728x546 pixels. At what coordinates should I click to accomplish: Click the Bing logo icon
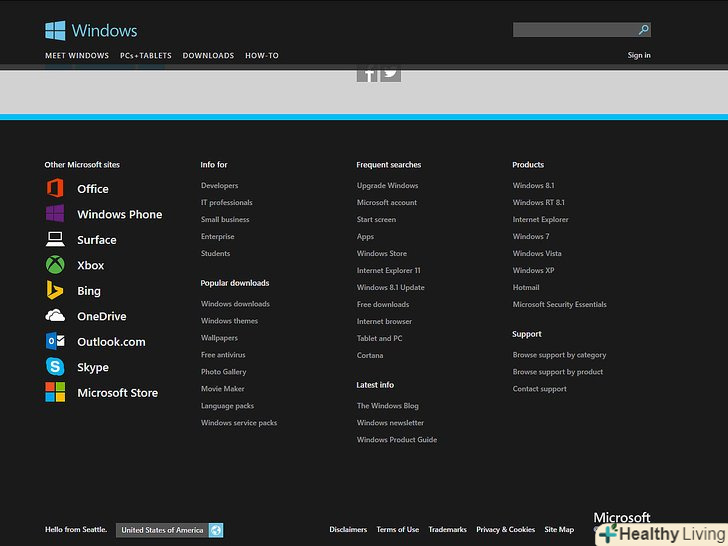[x=55, y=290]
